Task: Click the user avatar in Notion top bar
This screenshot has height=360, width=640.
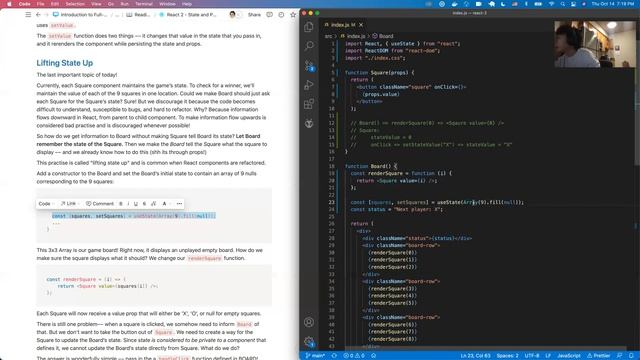Action: [233, 15]
